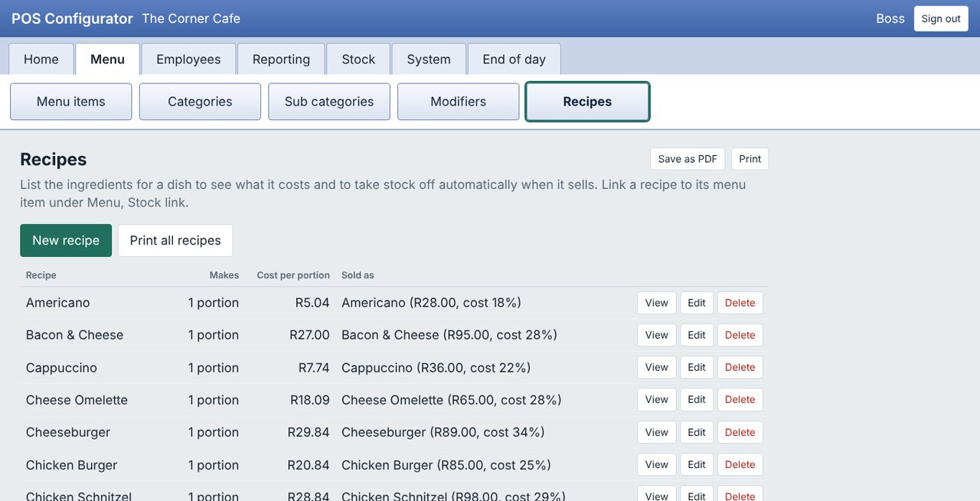Switch to the Employees tab

point(188,59)
